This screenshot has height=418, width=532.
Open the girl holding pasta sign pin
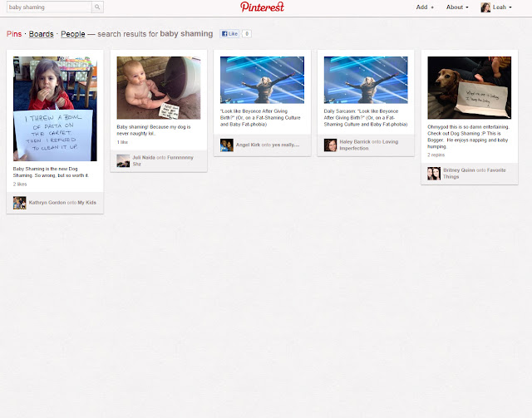tap(55, 109)
